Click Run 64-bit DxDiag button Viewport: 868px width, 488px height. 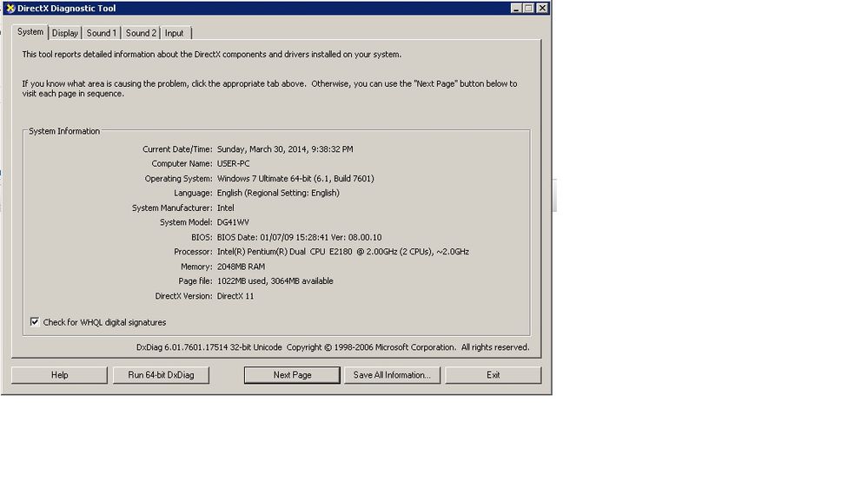[161, 375]
